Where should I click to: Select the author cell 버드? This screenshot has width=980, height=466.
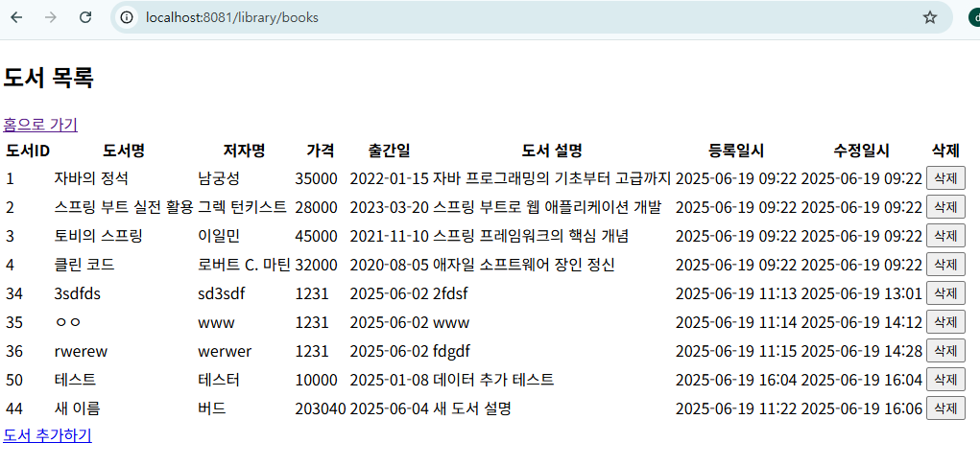212,408
